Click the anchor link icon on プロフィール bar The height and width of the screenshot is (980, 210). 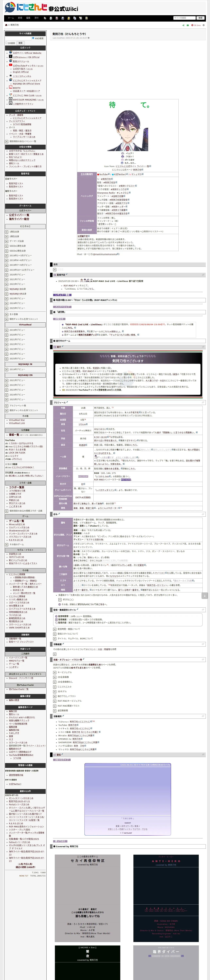[203, 402]
